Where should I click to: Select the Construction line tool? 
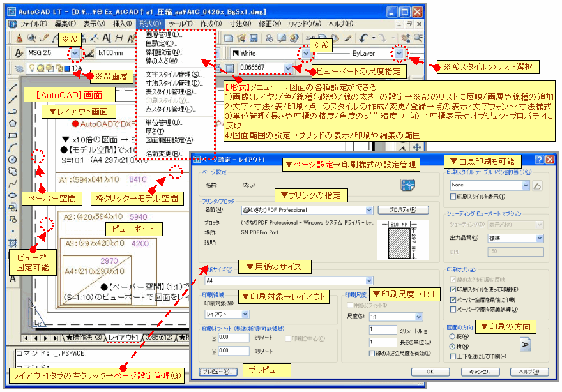pyautogui.click(x=13, y=99)
